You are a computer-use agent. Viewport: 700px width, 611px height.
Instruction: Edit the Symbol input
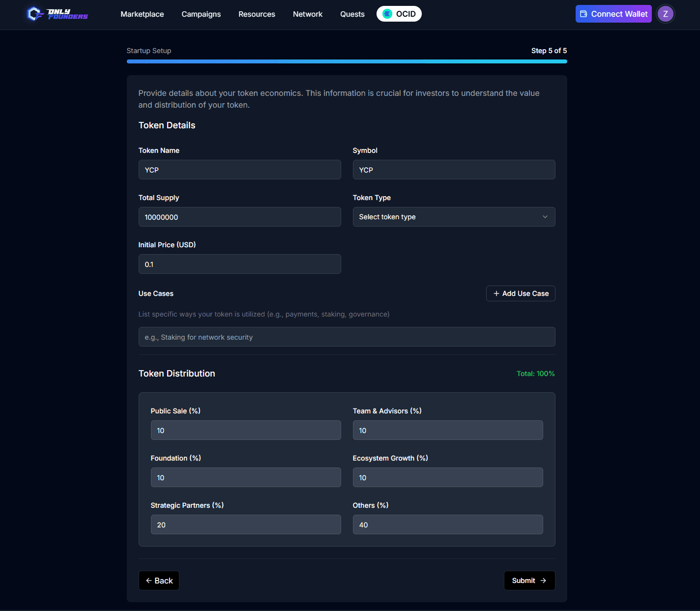click(x=454, y=170)
